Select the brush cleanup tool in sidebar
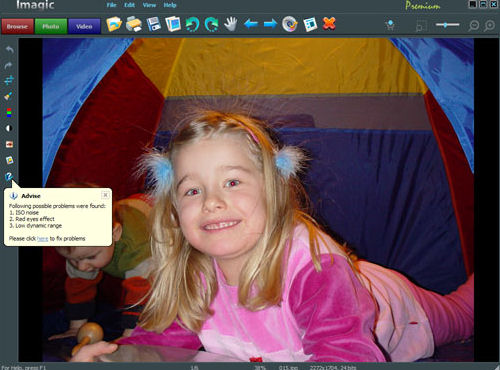500x370 pixels. (x=9, y=96)
